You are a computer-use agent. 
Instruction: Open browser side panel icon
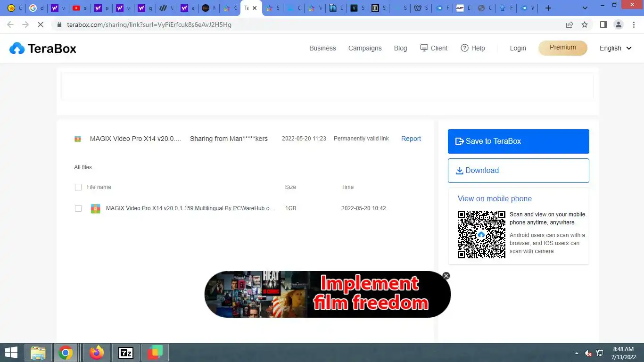[x=603, y=25]
